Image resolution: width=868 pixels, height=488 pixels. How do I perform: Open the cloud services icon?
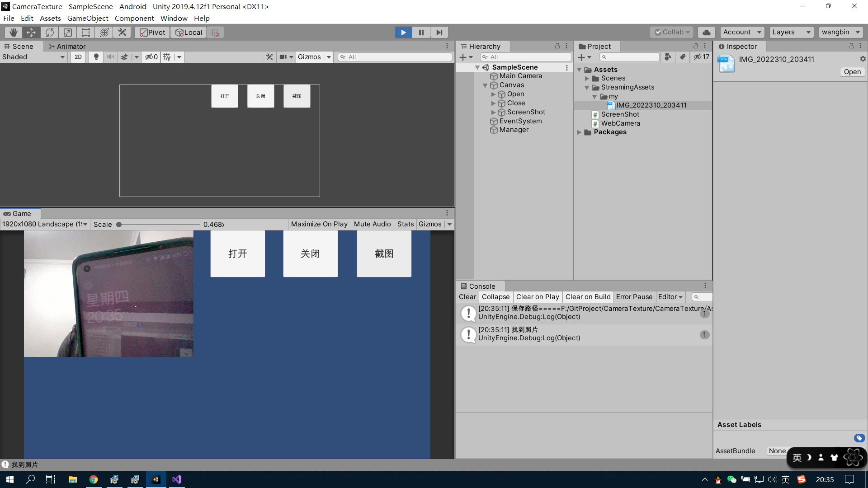[x=706, y=32]
